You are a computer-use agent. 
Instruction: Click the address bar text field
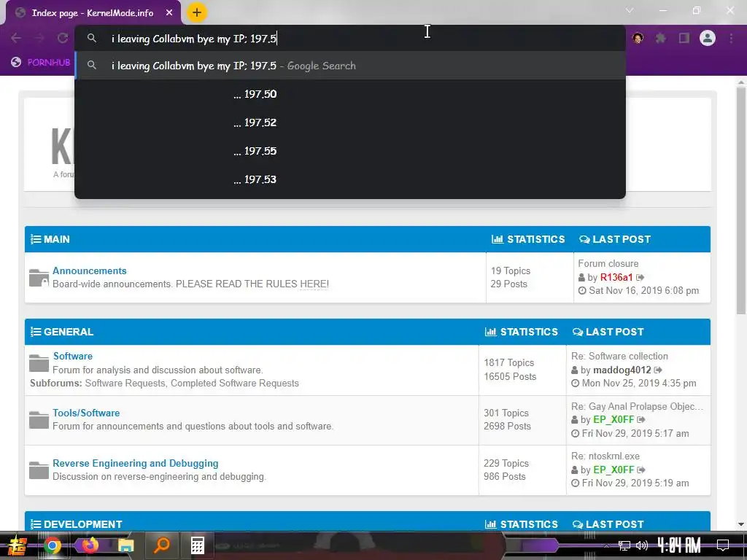point(349,39)
